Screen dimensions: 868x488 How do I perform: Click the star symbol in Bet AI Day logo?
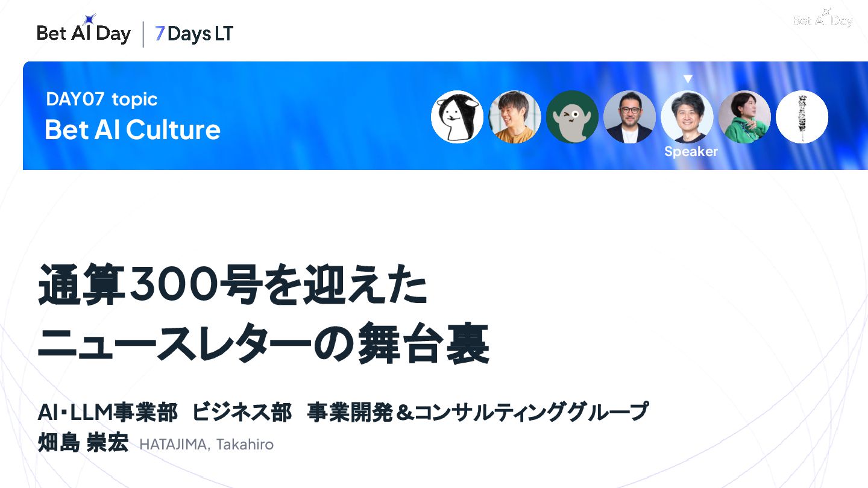tap(90, 19)
